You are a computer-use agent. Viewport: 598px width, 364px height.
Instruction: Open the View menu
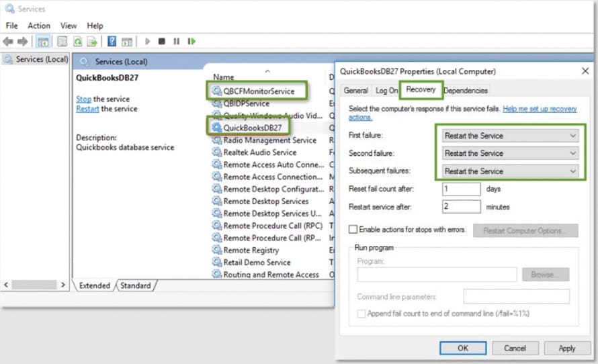click(x=69, y=26)
